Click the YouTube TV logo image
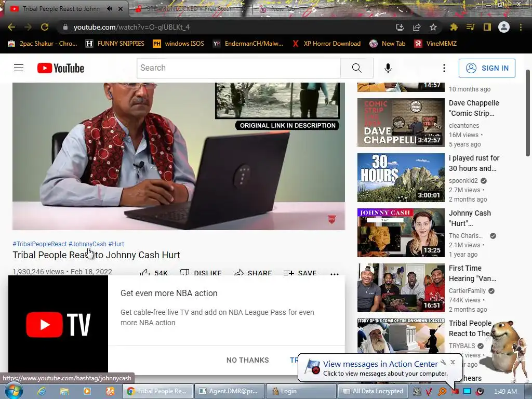The width and height of the screenshot is (532, 399). (x=58, y=324)
